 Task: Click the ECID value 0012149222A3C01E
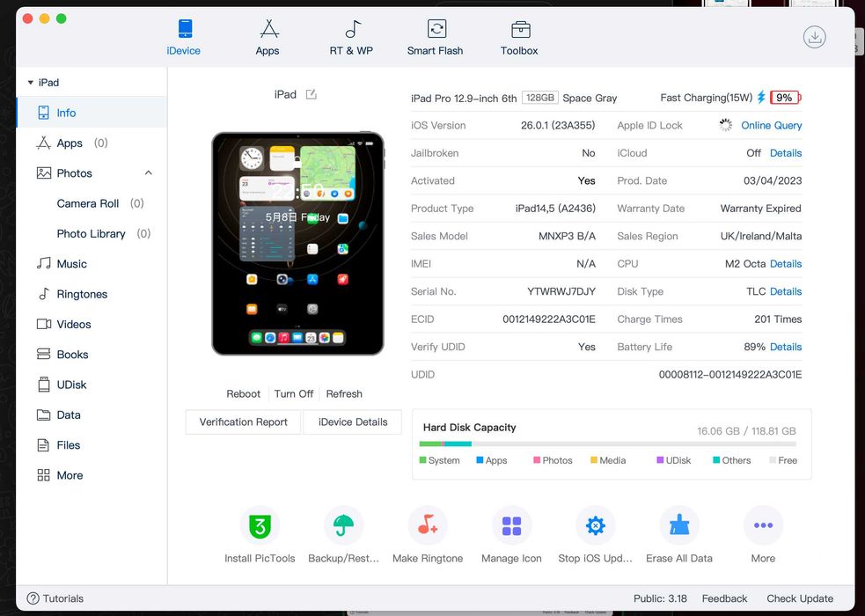549,319
